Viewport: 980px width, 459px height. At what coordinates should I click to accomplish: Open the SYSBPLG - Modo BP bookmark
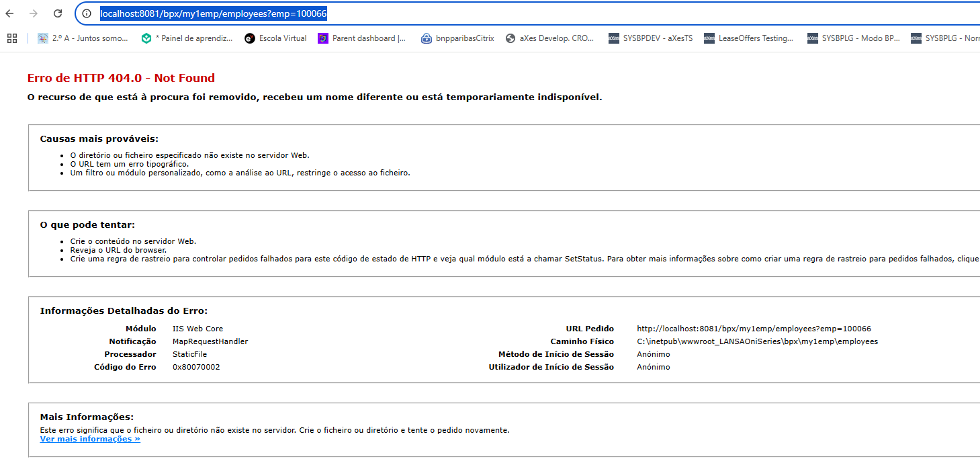point(854,38)
